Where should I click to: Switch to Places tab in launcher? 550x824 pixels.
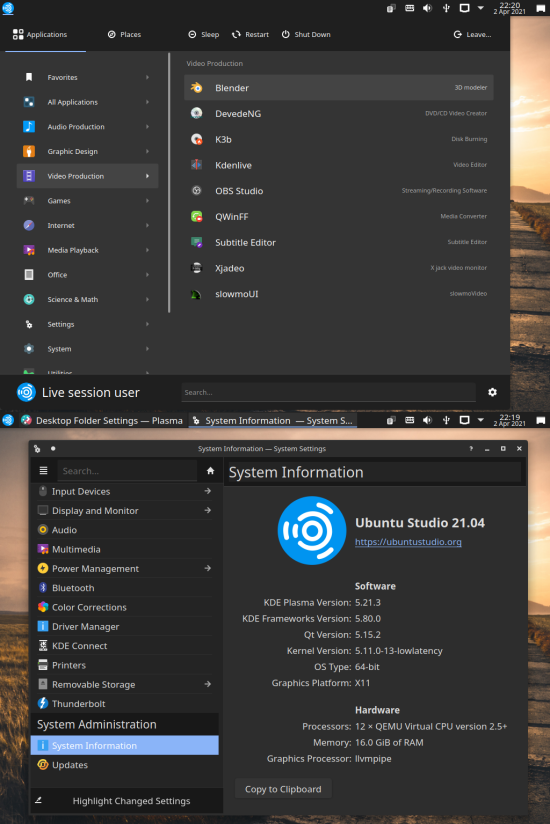click(124, 34)
